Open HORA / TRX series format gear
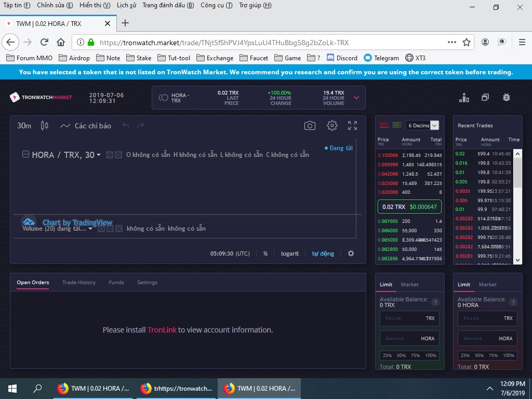Viewport: 532px width, 399px height. (x=118, y=155)
